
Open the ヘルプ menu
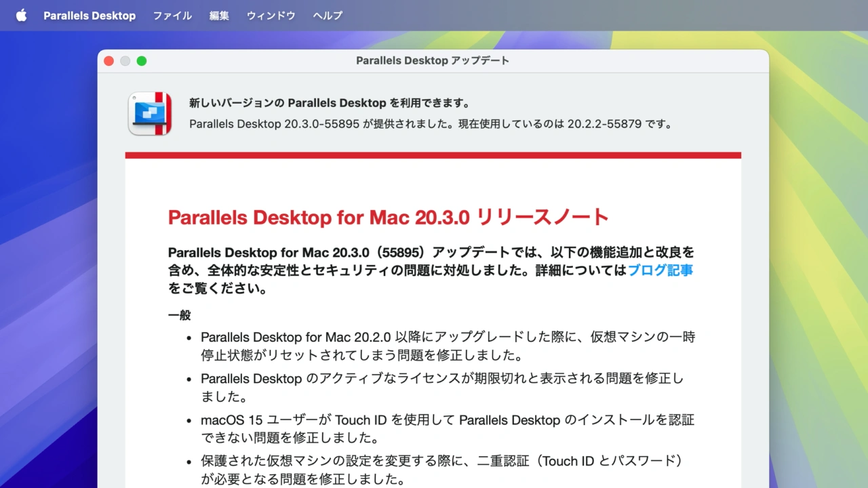328,16
